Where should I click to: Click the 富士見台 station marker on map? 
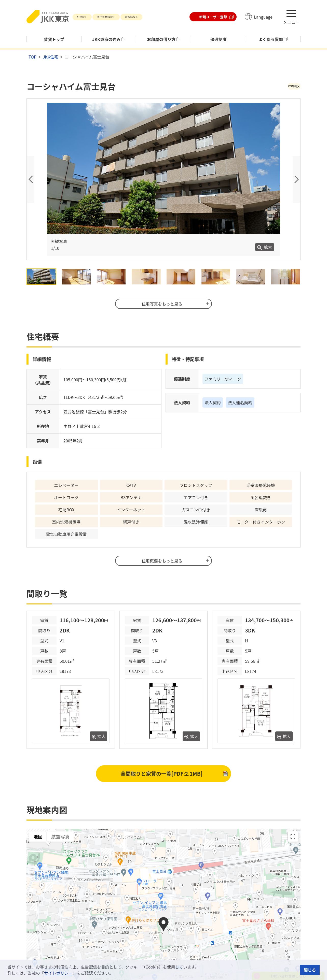[170, 871]
